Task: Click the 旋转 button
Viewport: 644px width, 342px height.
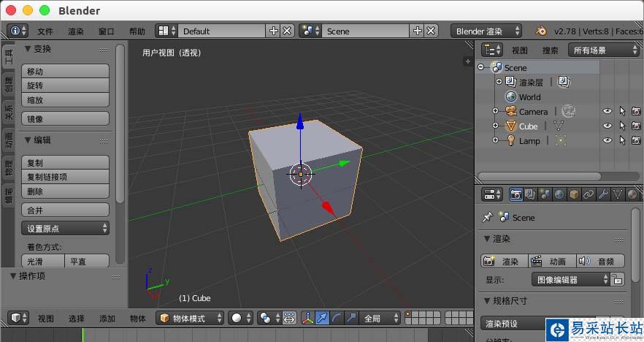Action: tap(65, 85)
